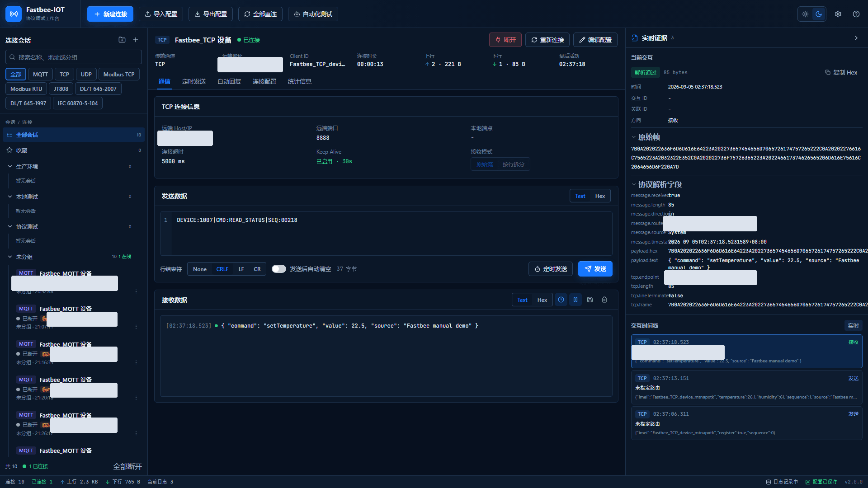Open settings gear icon in header
The image size is (868, 488).
point(838,14)
